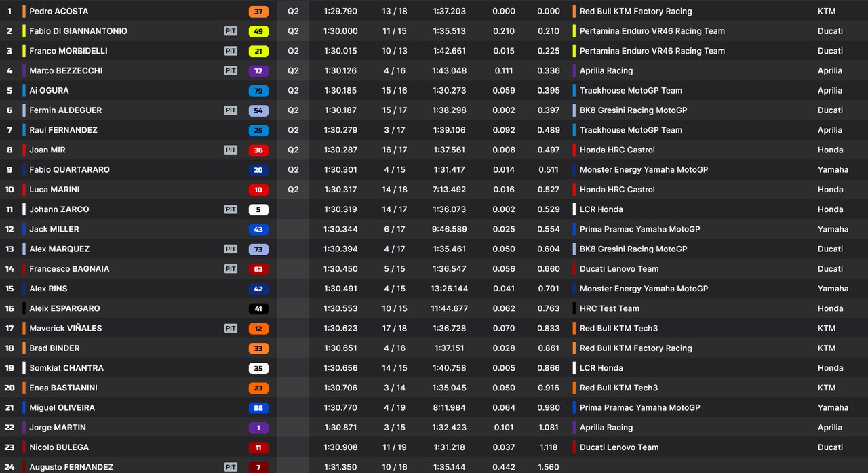Screen dimensions: 868x473
Task: Click the PIT indicator for Marco Bezzecchi
Action: coord(231,70)
